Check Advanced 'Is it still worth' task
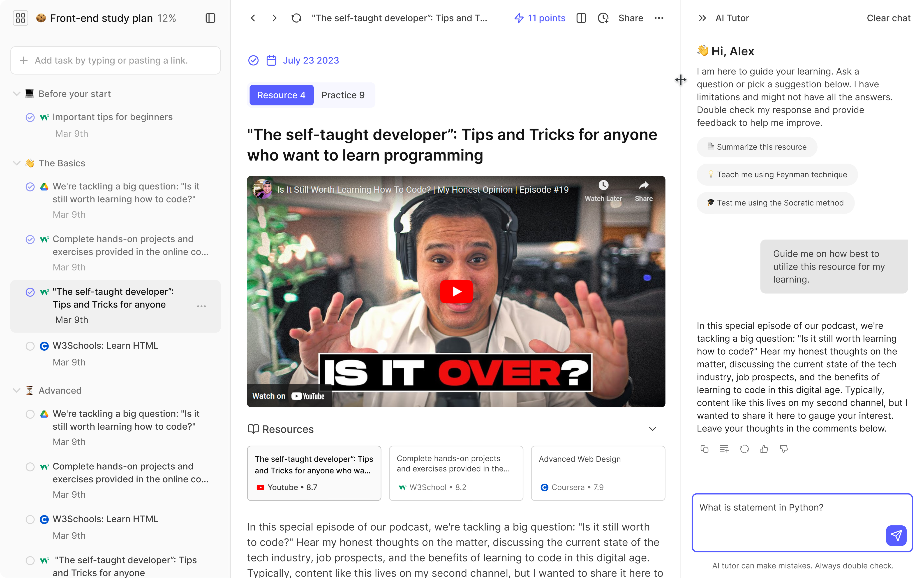 tap(30, 414)
